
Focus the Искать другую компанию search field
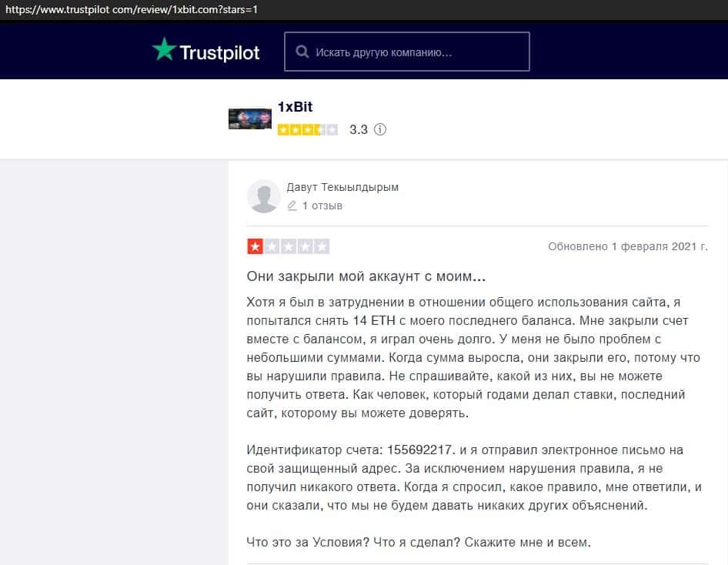(x=407, y=52)
